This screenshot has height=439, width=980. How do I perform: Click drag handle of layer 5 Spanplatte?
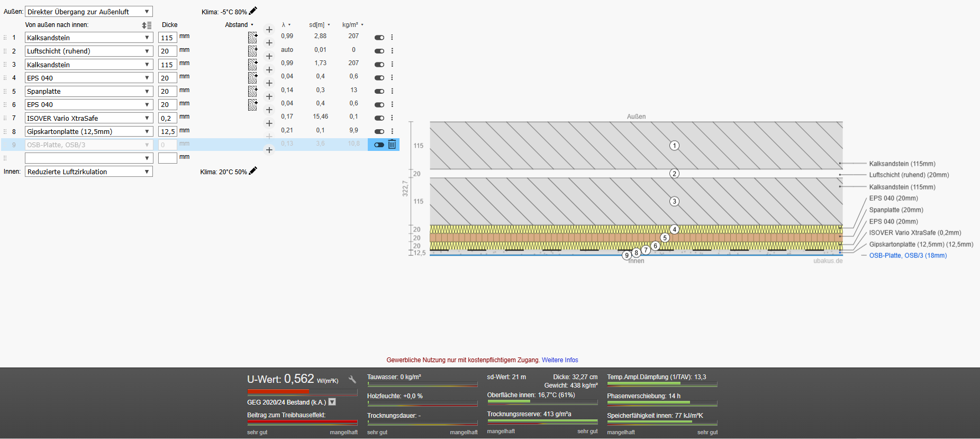pos(5,91)
